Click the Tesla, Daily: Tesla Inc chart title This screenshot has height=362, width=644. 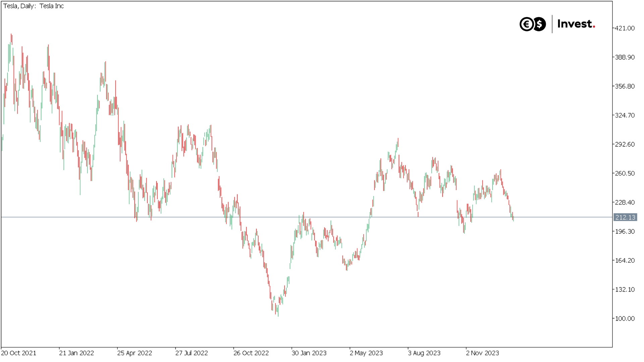[34, 6]
